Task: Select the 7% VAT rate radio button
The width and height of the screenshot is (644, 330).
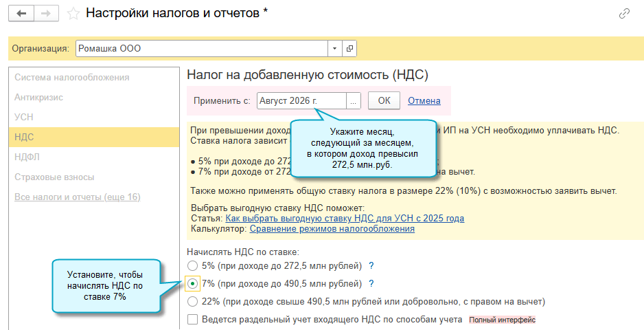Action: click(192, 284)
